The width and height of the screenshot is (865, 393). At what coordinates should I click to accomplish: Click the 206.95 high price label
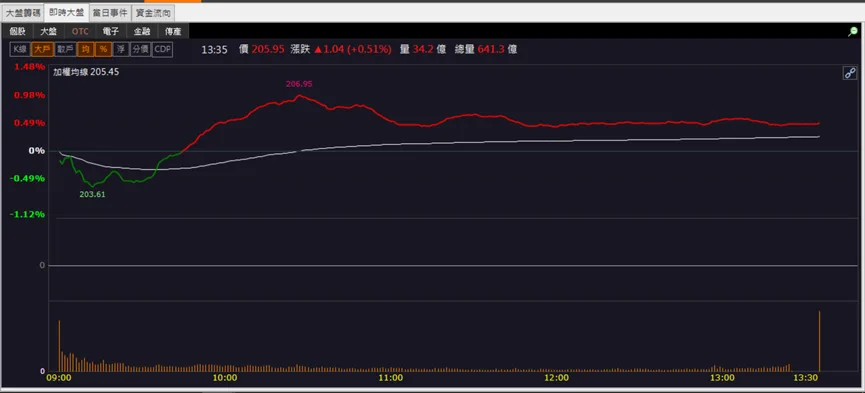(299, 84)
